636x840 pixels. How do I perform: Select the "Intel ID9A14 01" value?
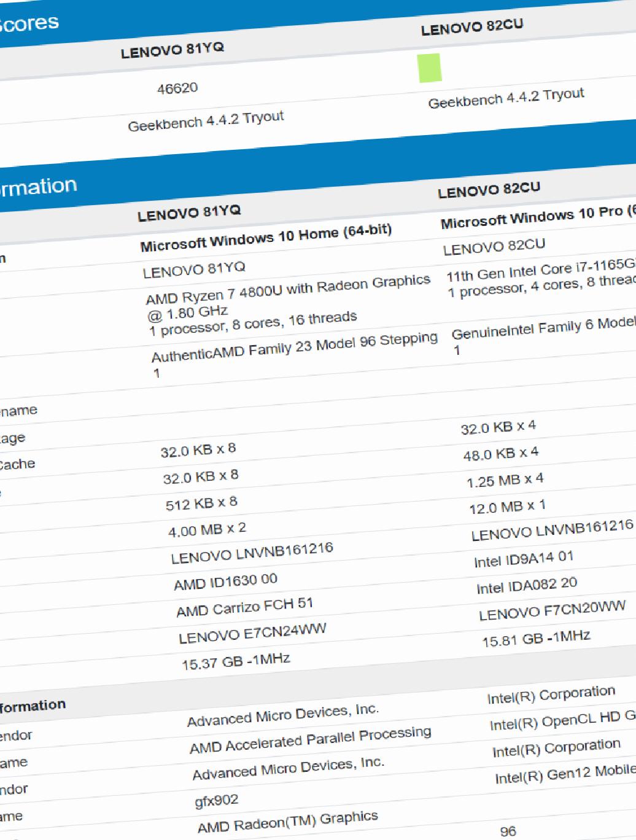pyautogui.click(x=524, y=559)
